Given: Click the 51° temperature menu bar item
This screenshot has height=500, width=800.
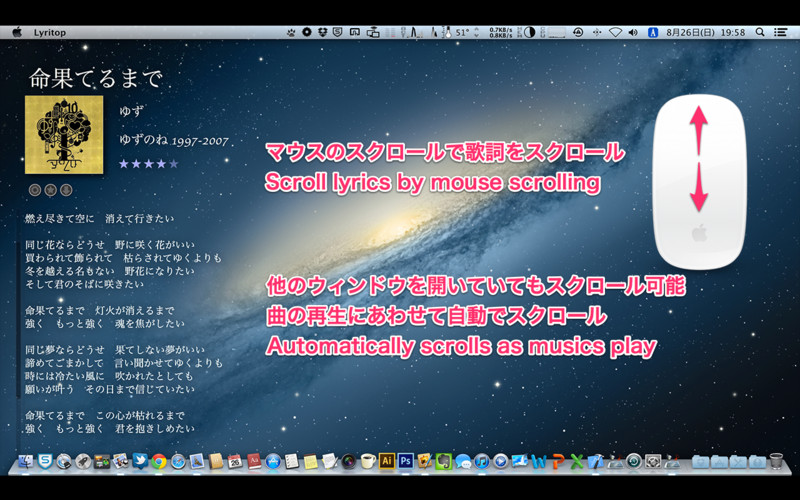Looking at the screenshot, I should tap(462, 32).
